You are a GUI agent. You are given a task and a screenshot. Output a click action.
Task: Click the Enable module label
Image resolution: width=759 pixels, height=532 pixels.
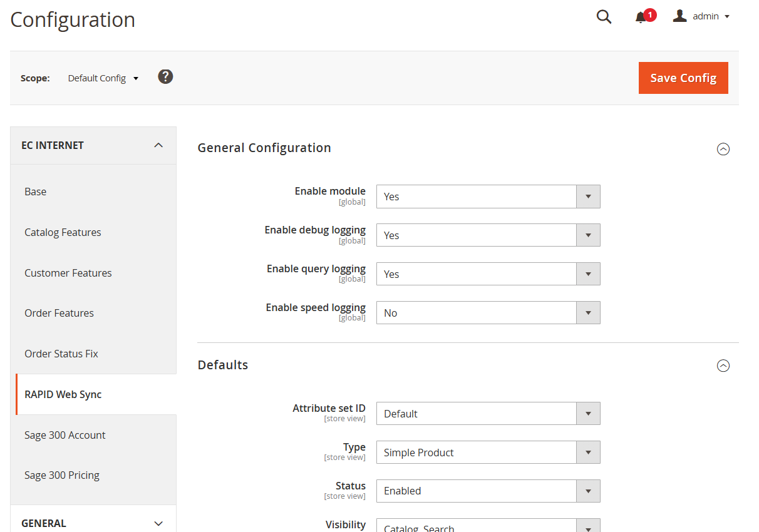pos(330,191)
